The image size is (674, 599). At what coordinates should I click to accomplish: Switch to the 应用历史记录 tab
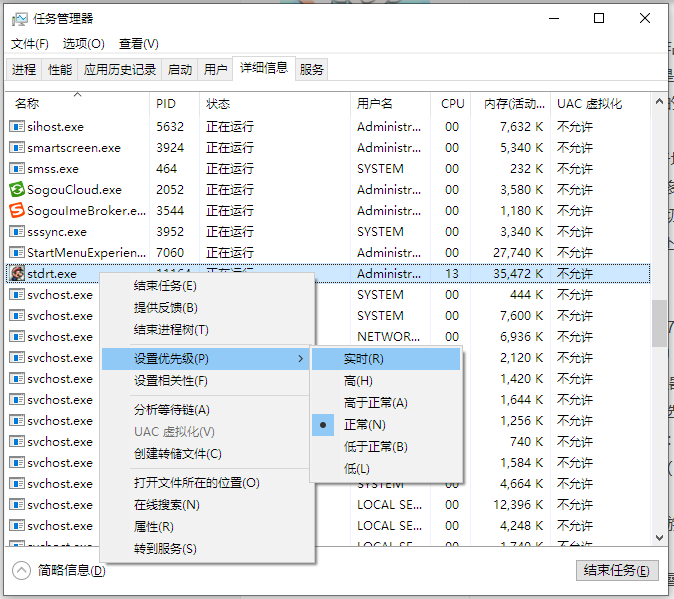tap(119, 69)
